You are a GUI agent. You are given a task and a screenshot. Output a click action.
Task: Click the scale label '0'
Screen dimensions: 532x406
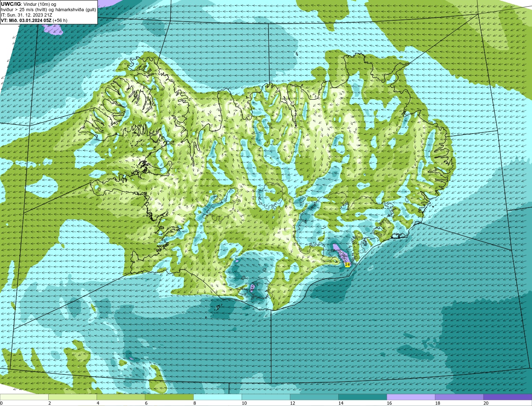[2, 403]
